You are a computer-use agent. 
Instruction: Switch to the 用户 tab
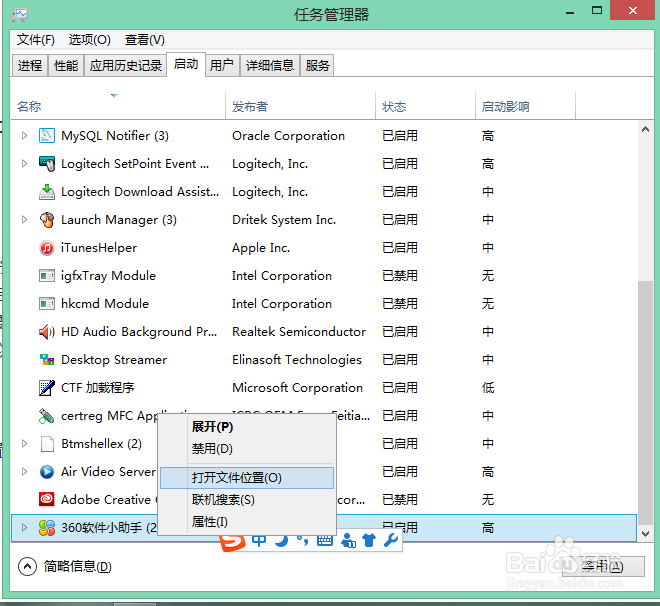222,66
